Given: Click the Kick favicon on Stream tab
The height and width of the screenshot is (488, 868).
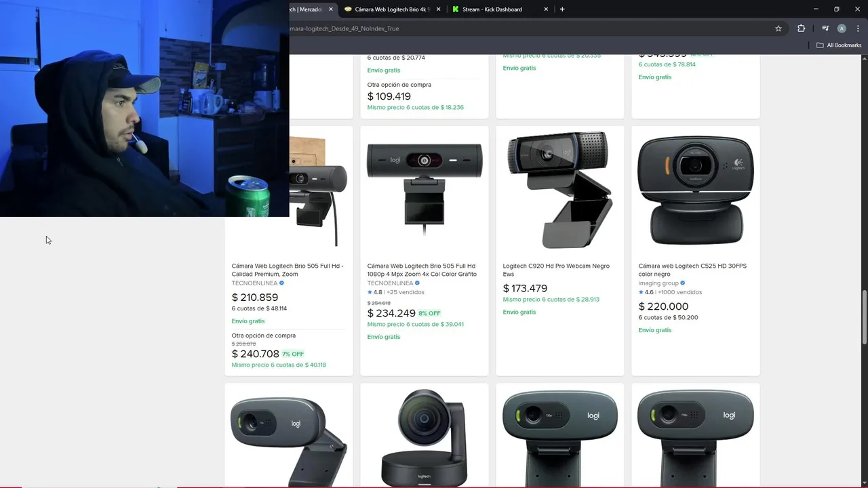Looking at the screenshot, I should click(456, 9).
